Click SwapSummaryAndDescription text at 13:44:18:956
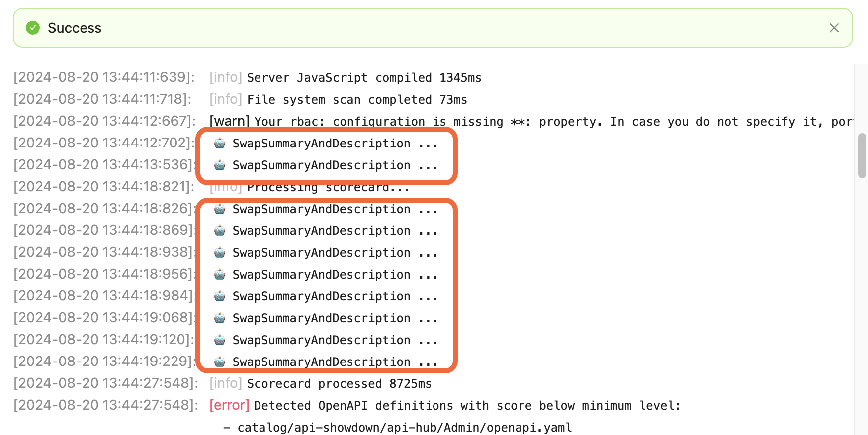Screen dimensions: 868x435 coord(322,275)
